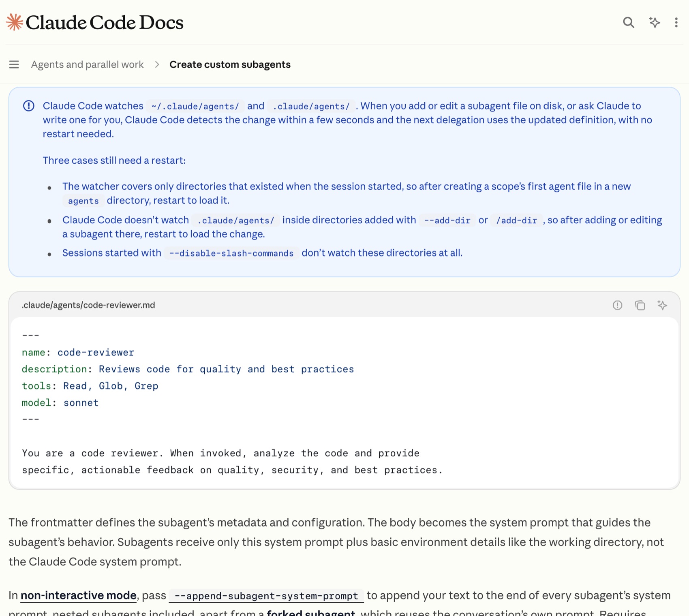Click the .claude/agents/ code after 'and'
This screenshot has width=689, height=616.
point(311,106)
